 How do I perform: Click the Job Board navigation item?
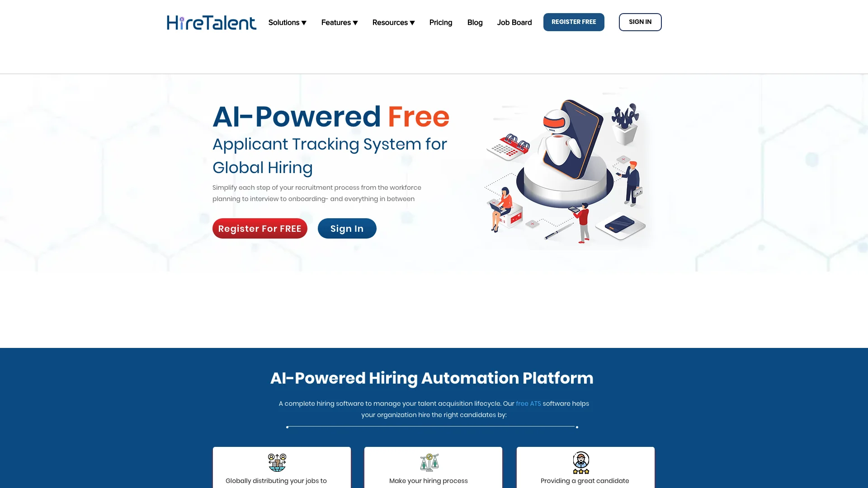[514, 22]
